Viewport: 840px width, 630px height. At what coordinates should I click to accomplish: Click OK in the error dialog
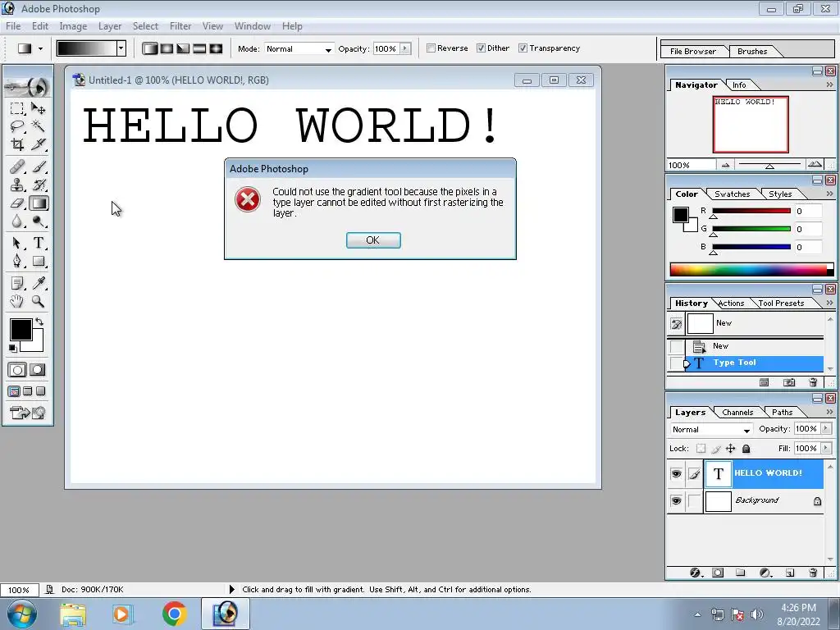click(x=373, y=240)
